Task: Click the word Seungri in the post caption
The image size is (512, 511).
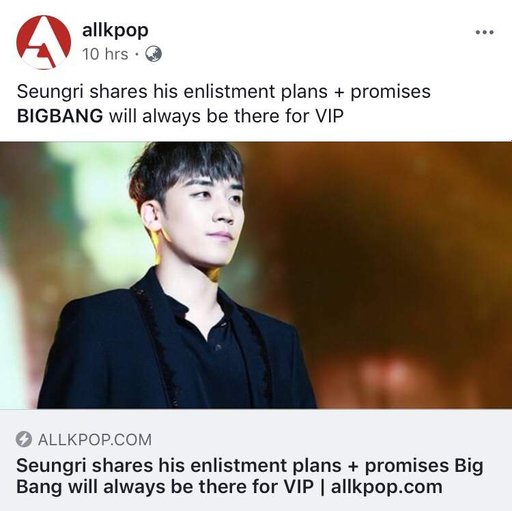Action: point(50,92)
